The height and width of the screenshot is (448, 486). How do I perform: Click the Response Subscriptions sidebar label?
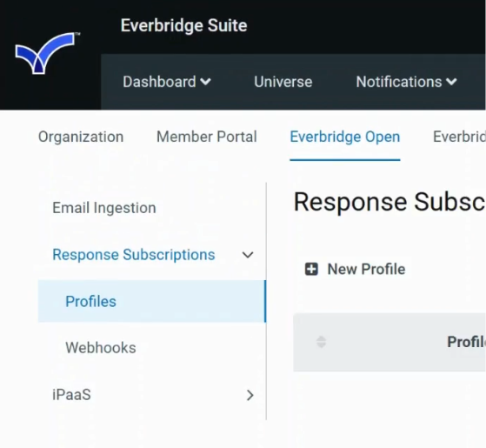pyautogui.click(x=134, y=255)
